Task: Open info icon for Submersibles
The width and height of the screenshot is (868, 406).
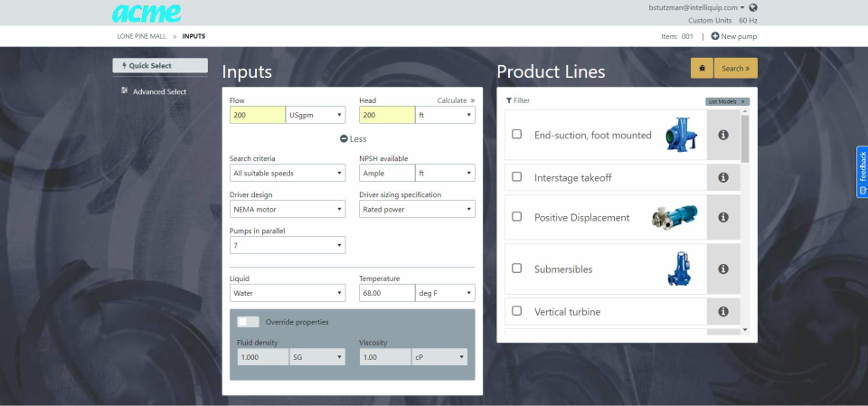Action: [x=722, y=269]
